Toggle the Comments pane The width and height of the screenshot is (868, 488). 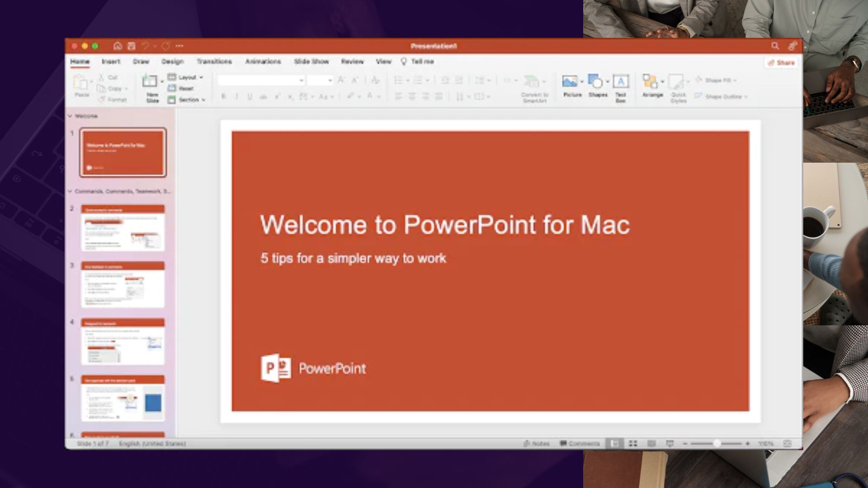click(x=580, y=444)
